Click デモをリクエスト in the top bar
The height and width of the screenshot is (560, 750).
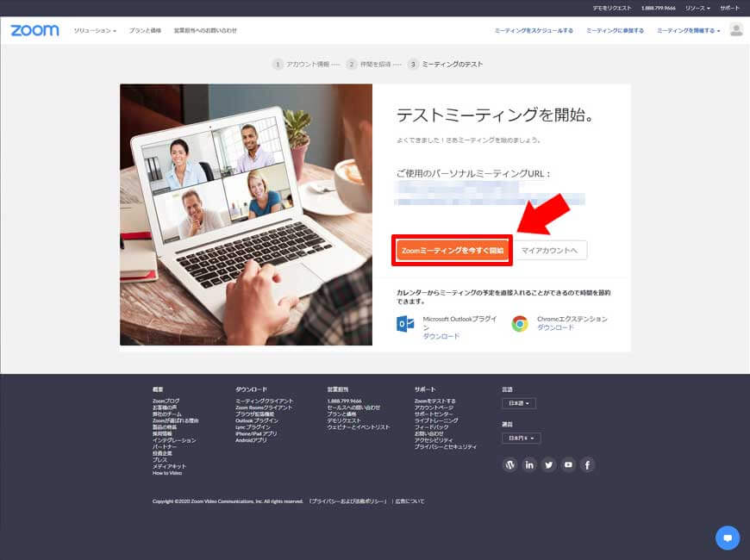point(612,8)
